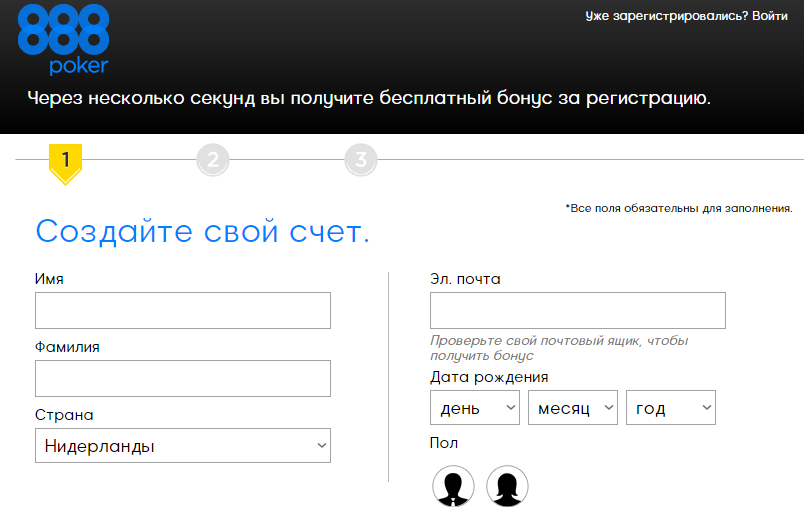Click into the Фамилия surname field
804x518 pixels.
click(x=183, y=379)
